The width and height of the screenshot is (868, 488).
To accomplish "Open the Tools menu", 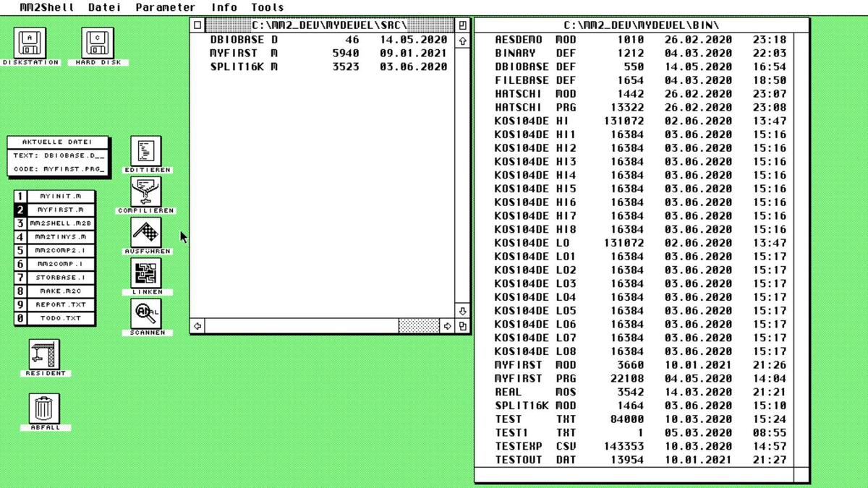I will (x=267, y=7).
